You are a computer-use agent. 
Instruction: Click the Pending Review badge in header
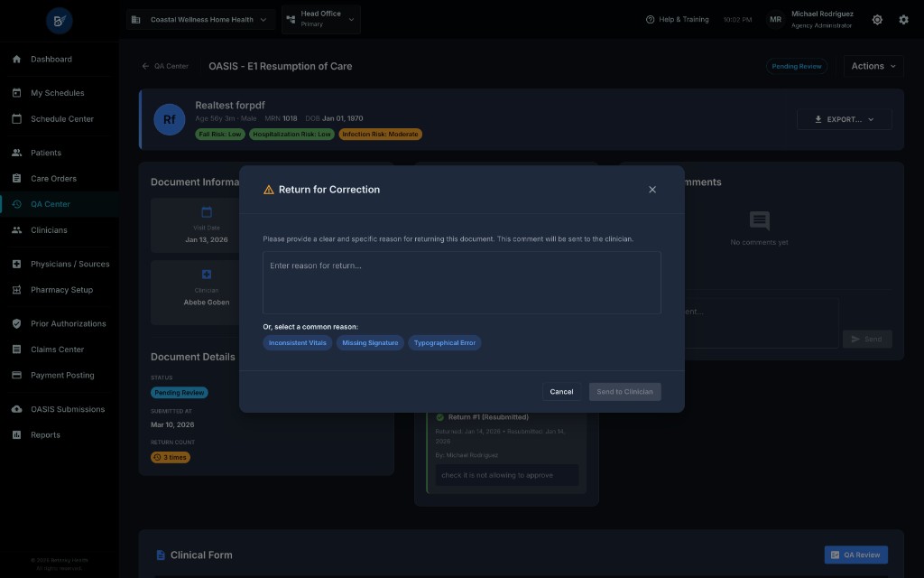click(x=796, y=66)
